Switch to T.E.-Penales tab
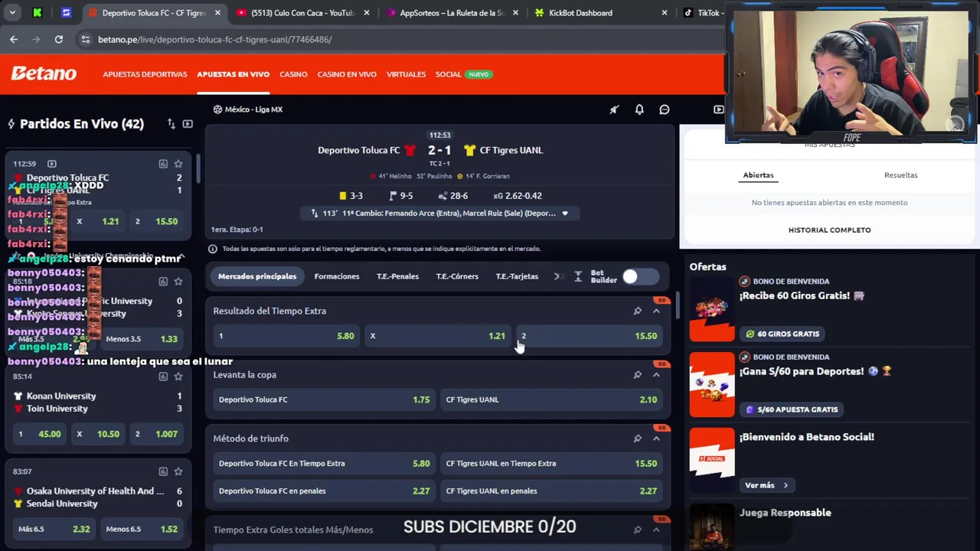Screen dimensions: 980x551 pyautogui.click(x=397, y=276)
